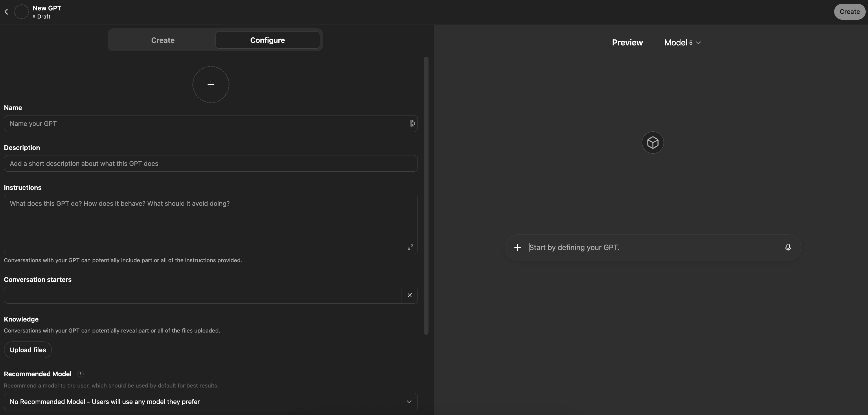This screenshot has height=415, width=868.
Task: Click the Upload files button
Action: coord(27,350)
